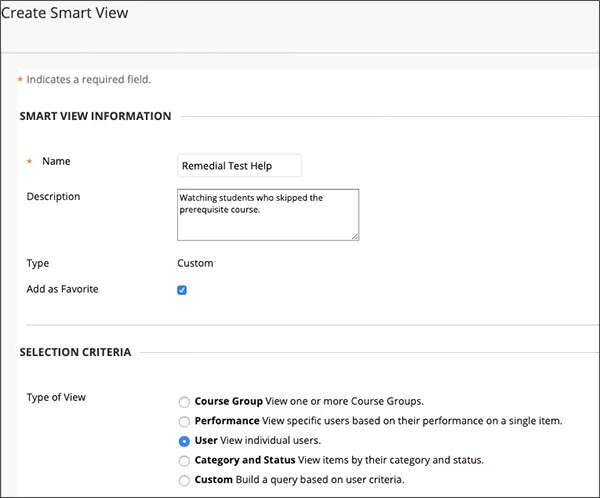Click the Add as Favorite label
Screen dimensions: 600x498
click(62, 289)
